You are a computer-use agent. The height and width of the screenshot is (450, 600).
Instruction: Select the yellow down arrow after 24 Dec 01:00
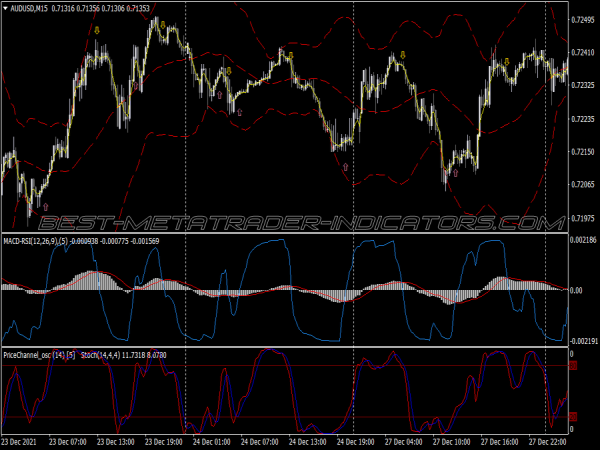(x=229, y=71)
